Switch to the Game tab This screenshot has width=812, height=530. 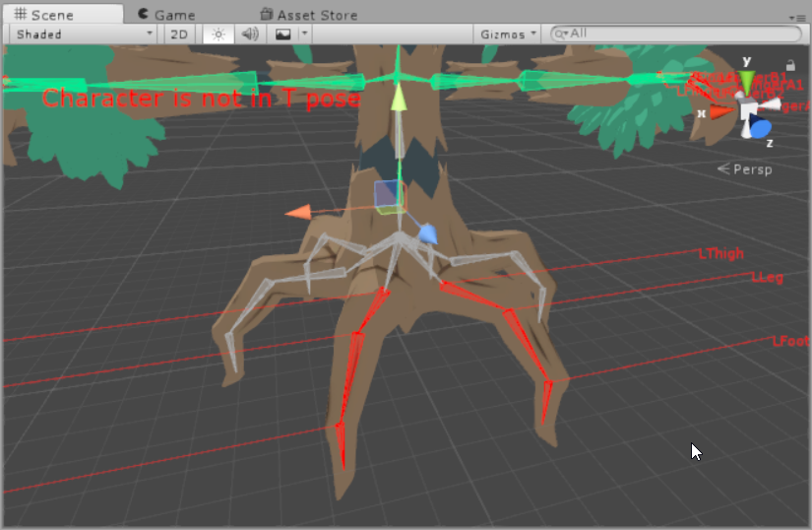point(166,15)
